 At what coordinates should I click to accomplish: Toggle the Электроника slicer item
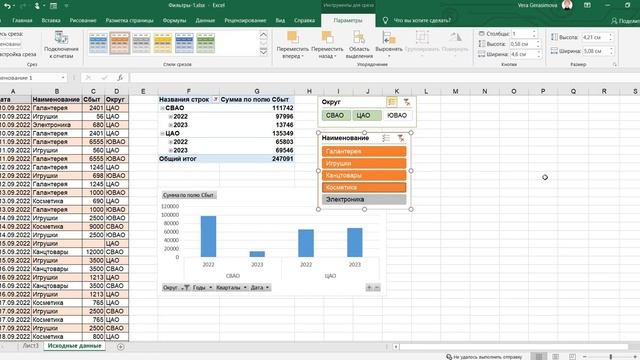click(364, 199)
